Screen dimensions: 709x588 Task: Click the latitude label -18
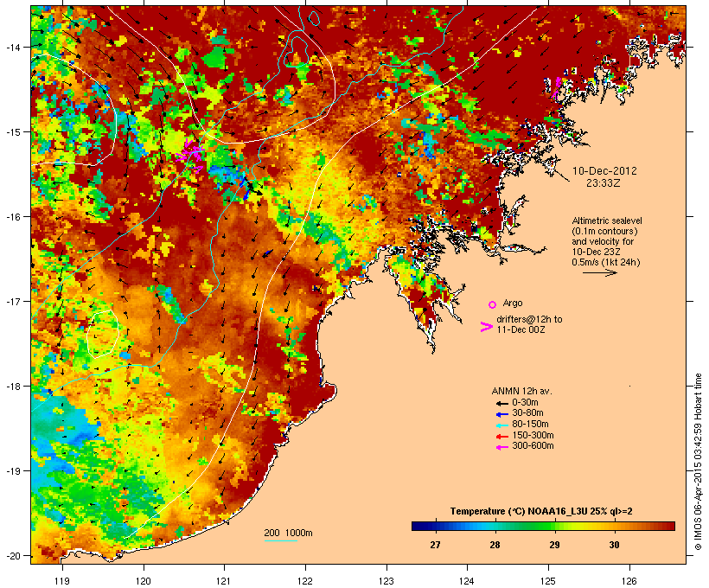click(13, 387)
